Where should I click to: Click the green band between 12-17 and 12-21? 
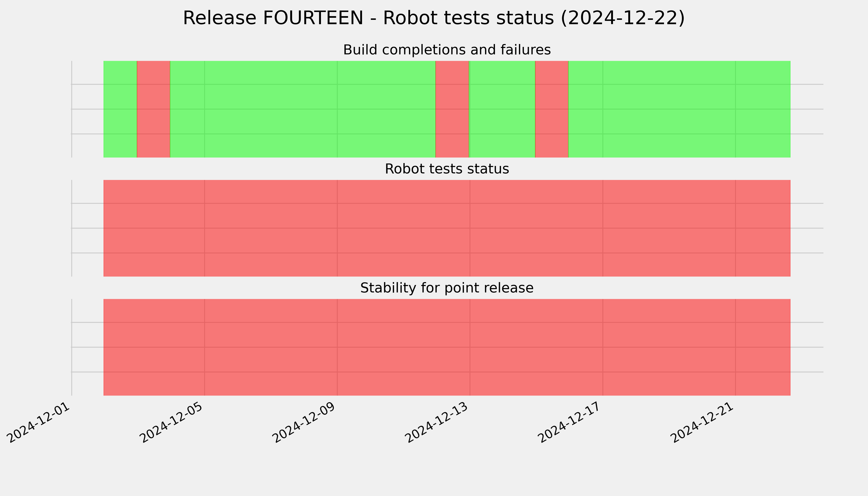click(669, 109)
